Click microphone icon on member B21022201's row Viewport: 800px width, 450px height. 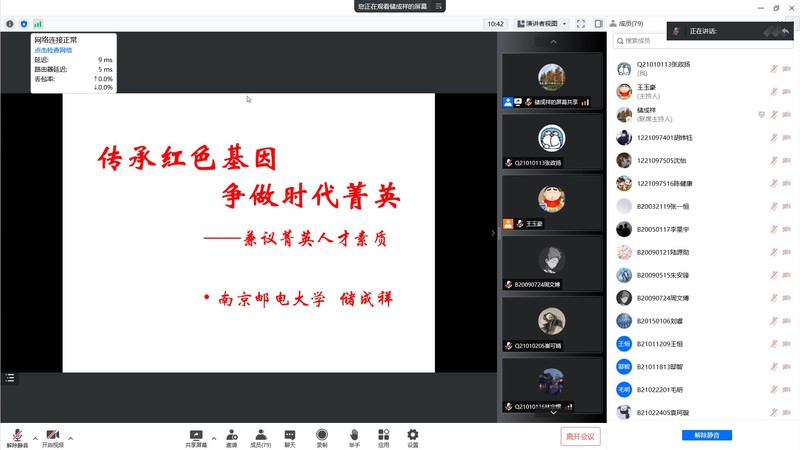pyautogui.click(x=774, y=390)
